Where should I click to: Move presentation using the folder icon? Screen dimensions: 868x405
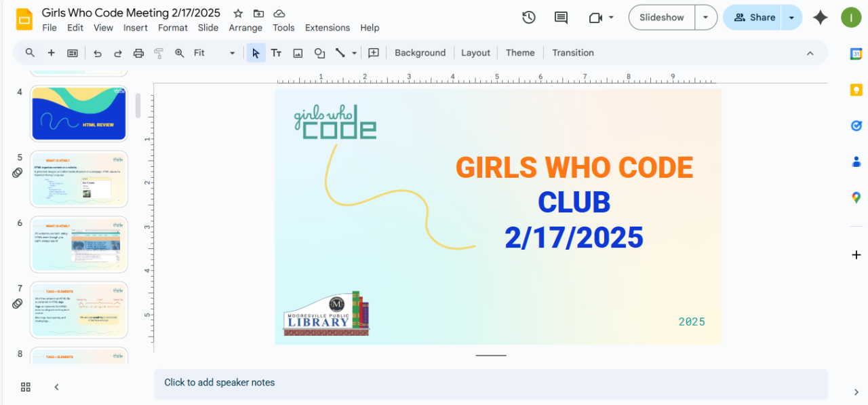click(x=258, y=14)
